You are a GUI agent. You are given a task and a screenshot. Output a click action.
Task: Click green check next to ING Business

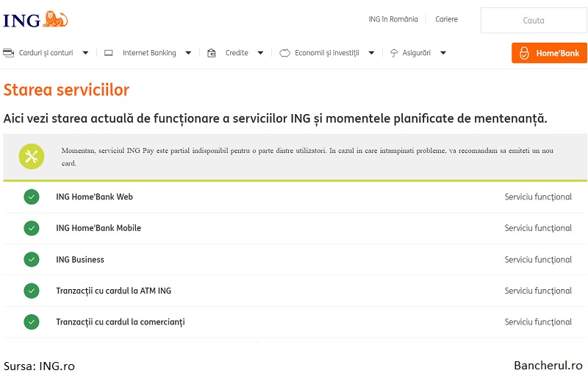pyautogui.click(x=32, y=259)
